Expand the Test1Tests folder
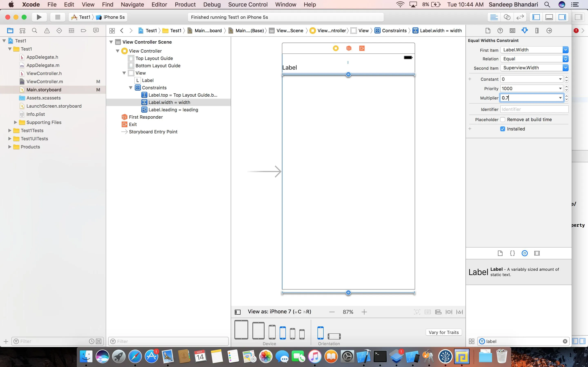The height and width of the screenshot is (367, 588). (9, 130)
